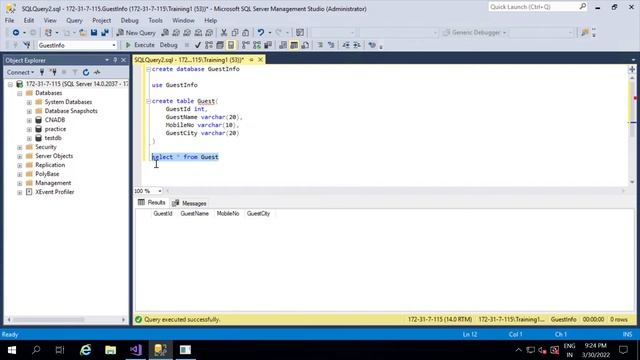Image resolution: width=640 pixels, height=360 pixels.
Task: Click the Display Estimated Execution Plan icon
Action: tap(209, 45)
